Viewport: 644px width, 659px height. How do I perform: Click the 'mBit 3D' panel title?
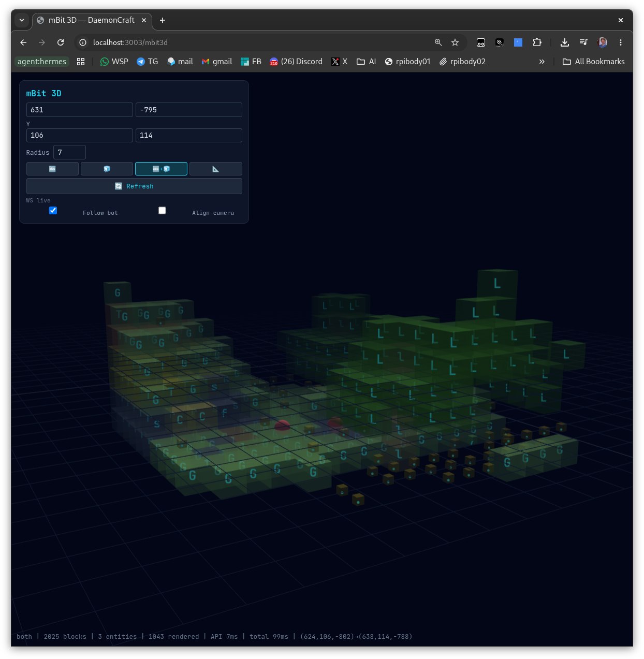click(44, 93)
